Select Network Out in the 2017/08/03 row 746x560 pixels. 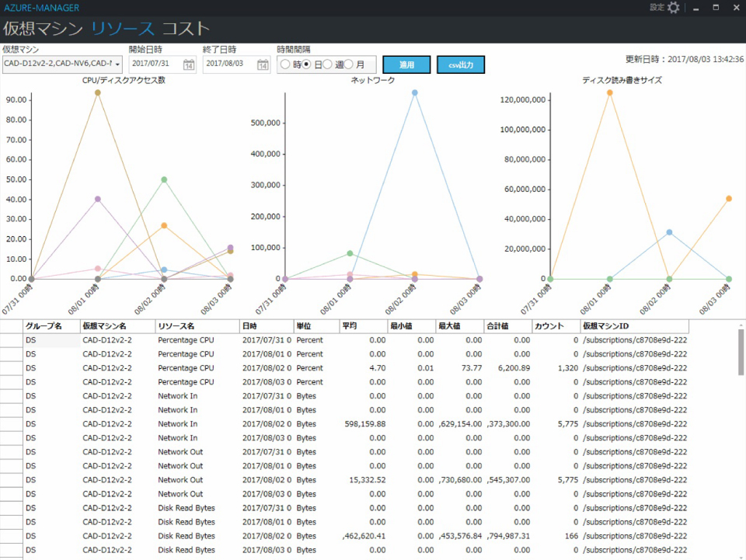pos(197,495)
